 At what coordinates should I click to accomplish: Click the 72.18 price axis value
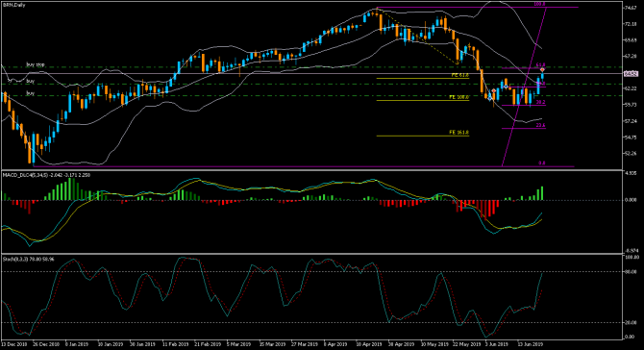[x=631, y=24]
